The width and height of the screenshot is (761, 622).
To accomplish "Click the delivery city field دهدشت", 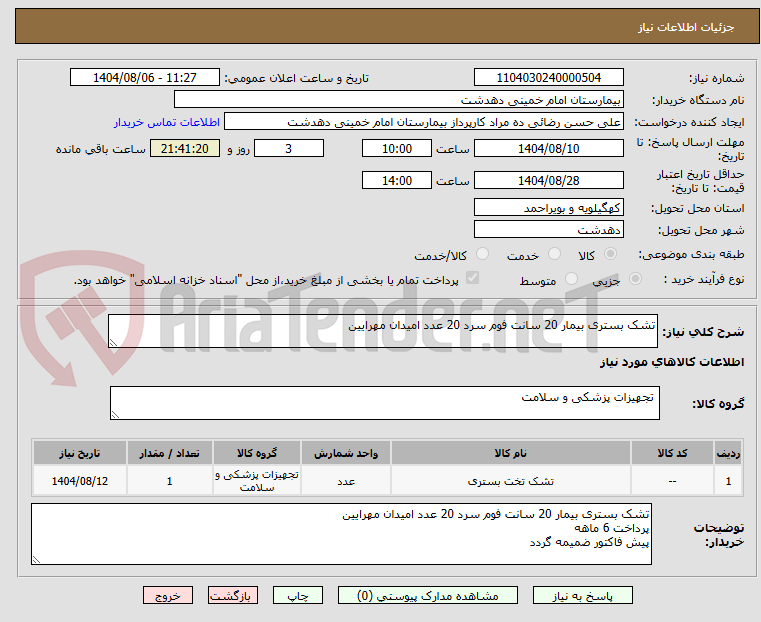I will tap(548, 229).
